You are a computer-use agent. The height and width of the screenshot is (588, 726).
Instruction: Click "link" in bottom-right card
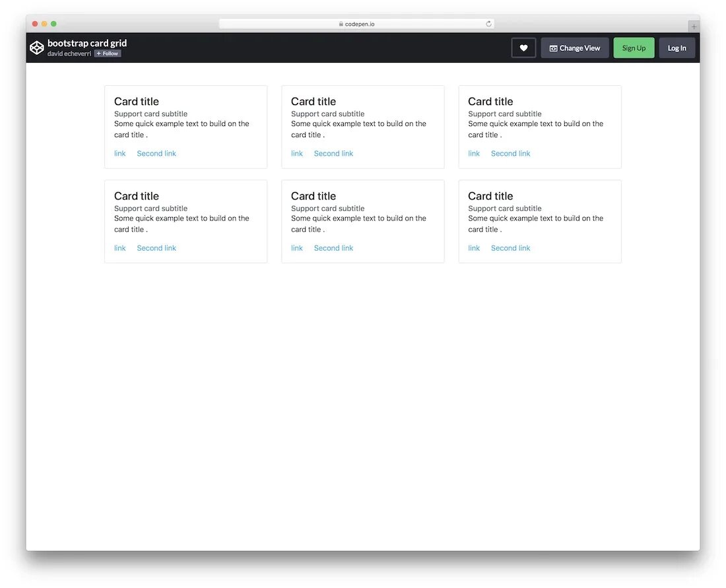point(474,247)
